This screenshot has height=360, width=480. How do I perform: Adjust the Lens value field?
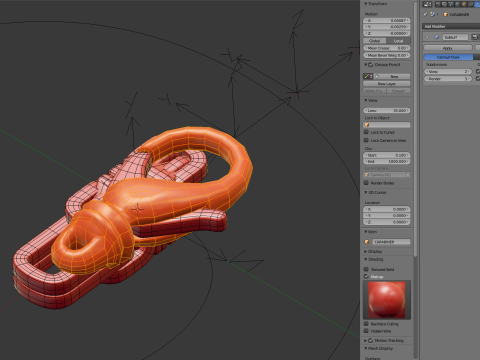tap(387, 110)
